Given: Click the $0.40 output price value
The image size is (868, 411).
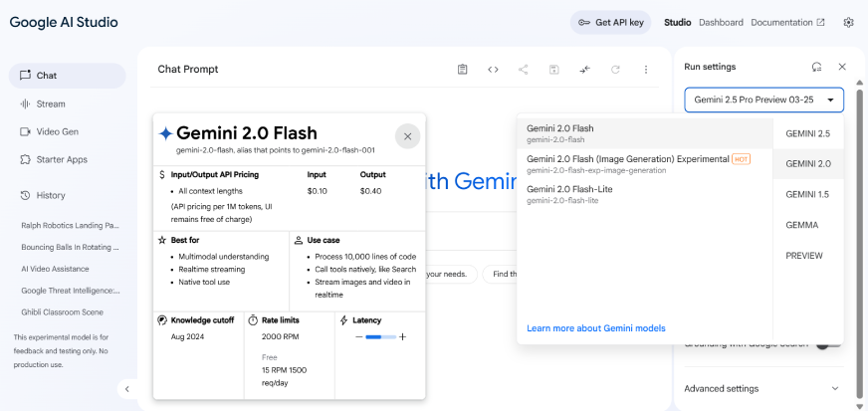Looking at the screenshot, I should point(370,191).
